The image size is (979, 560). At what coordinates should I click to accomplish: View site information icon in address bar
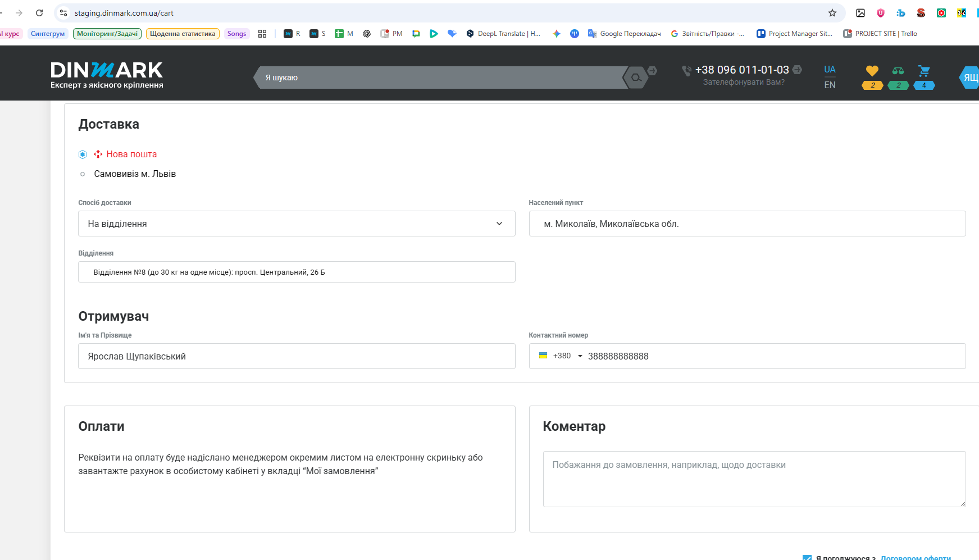click(63, 13)
